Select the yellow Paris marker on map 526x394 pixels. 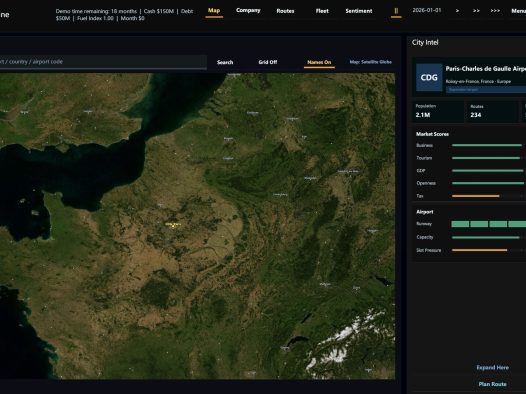pos(173,225)
